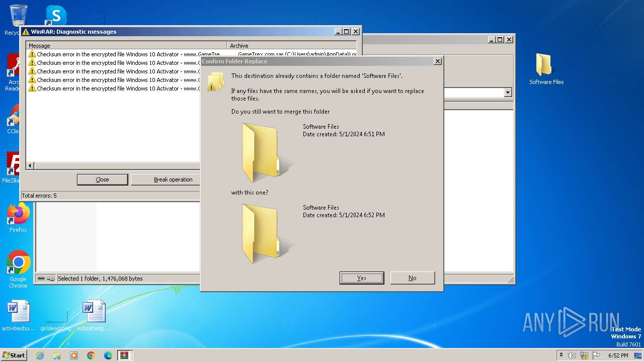Launch Chrome from the taskbar
The width and height of the screenshot is (644, 362).
coord(91,355)
